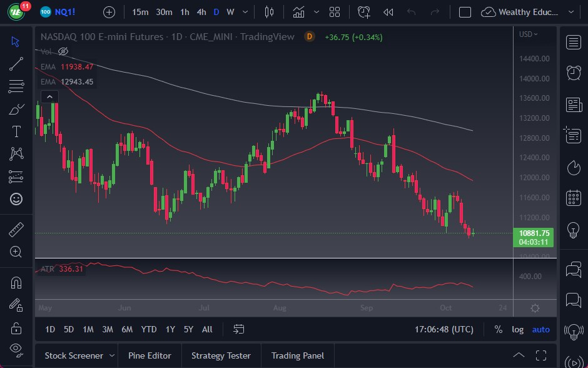Open the Indicators menu
Viewport: 588px width, 368px height.
pos(298,11)
